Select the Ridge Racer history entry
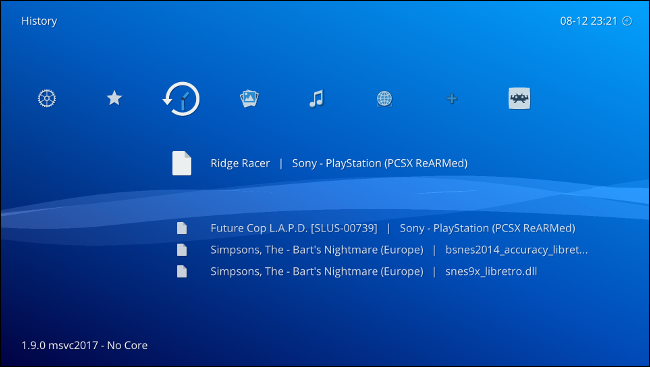 pos(320,163)
